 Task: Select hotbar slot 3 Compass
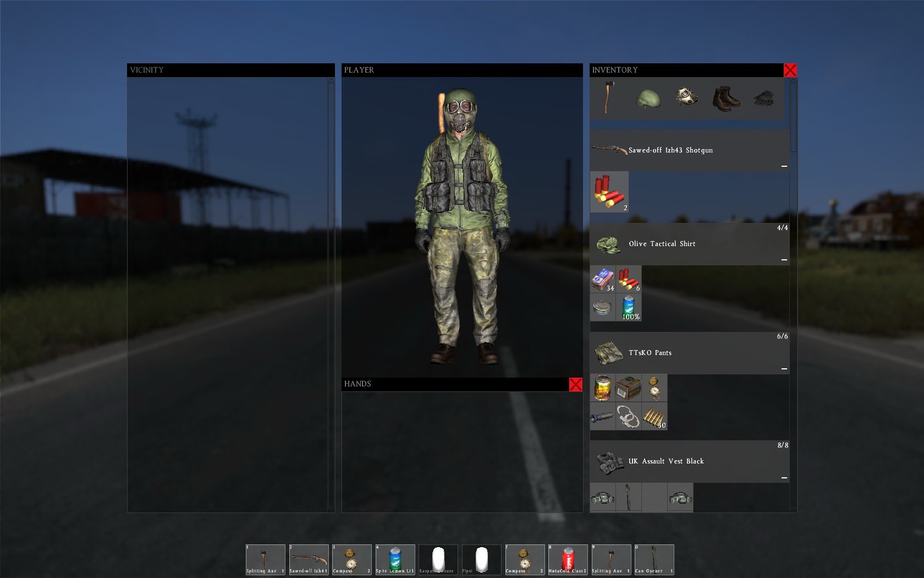click(352, 560)
